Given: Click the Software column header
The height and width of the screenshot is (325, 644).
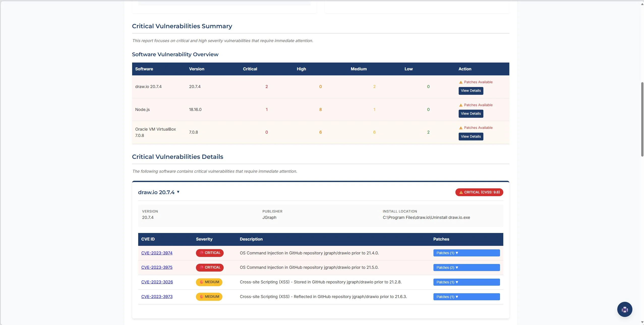Looking at the screenshot, I should coord(144,69).
